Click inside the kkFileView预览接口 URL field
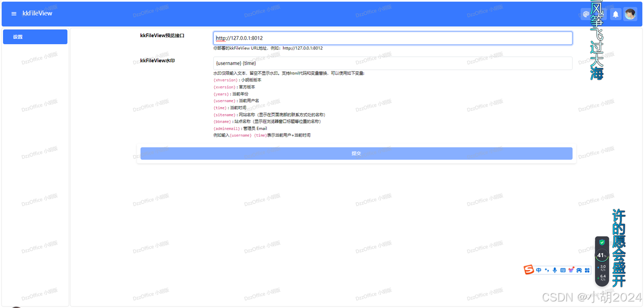 392,38
